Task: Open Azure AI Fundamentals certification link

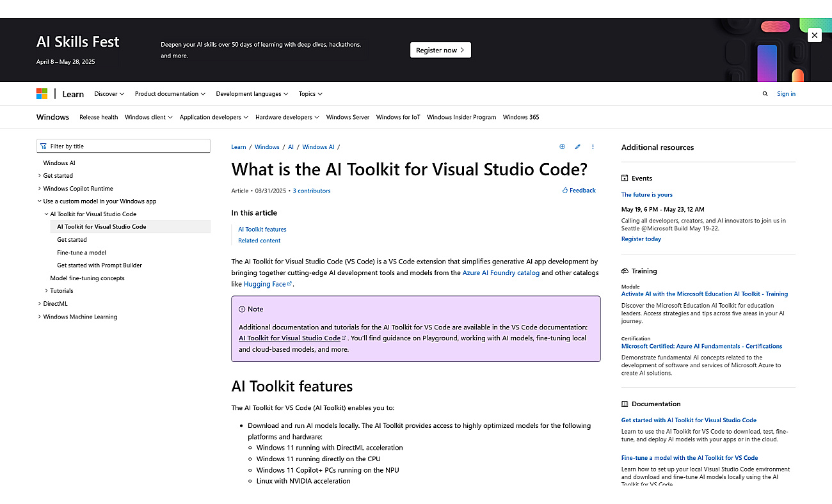Action: [701, 347]
